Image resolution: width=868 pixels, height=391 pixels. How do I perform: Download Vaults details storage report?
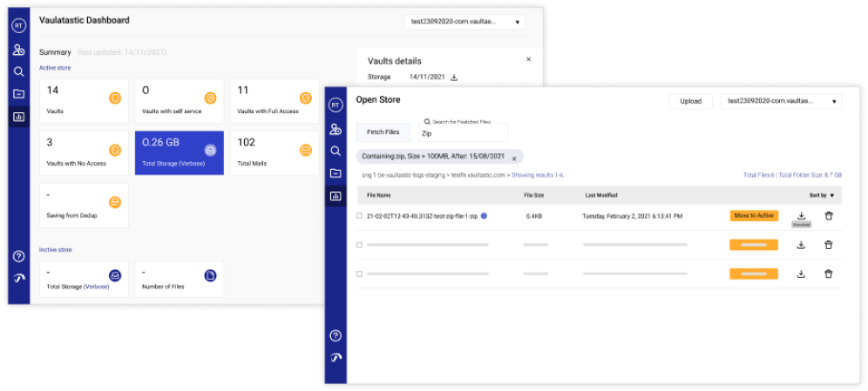coord(454,78)
